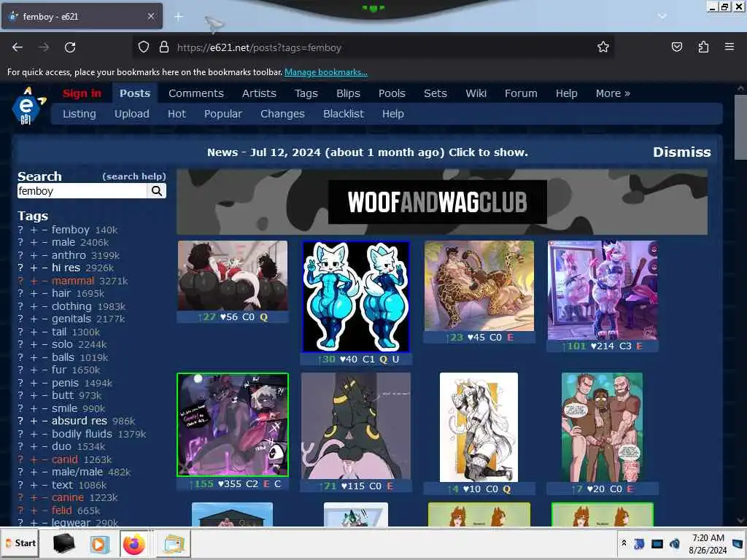Viewport: 747px width, 560px height.
Task: Open the Pools page
Action: (392, 93)
